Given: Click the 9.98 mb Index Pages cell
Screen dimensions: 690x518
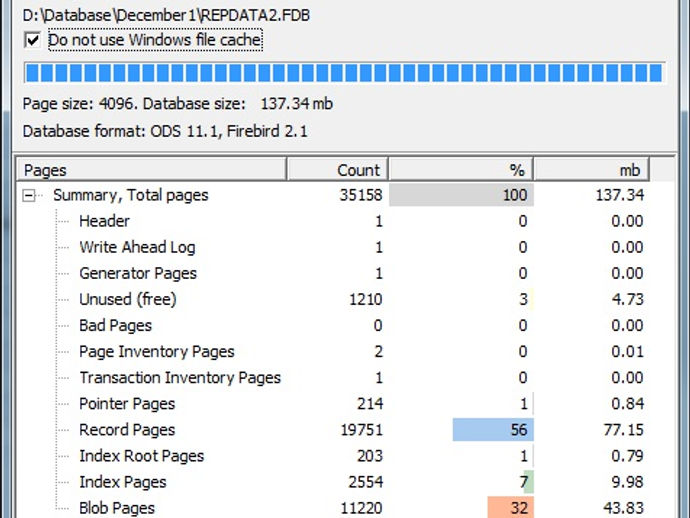Looking at the screenshot, I should tap(628, 482).
